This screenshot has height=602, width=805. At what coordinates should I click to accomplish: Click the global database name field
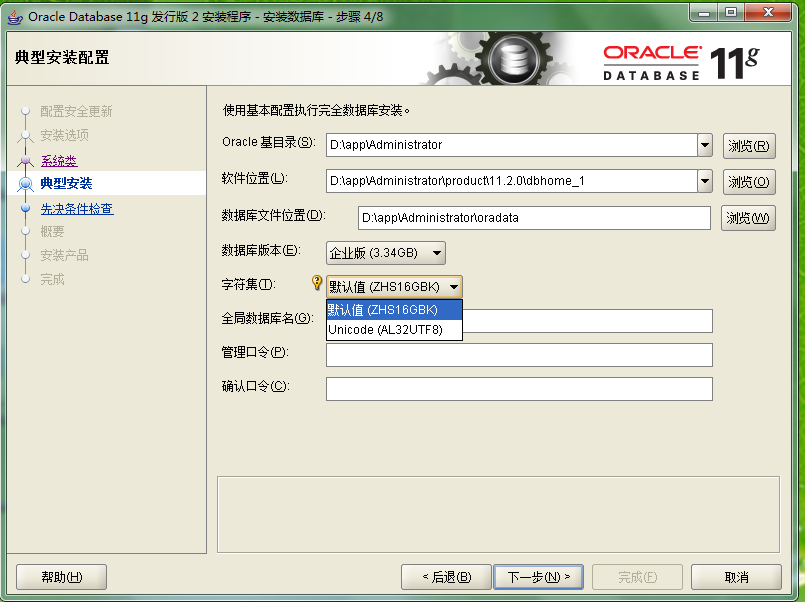[587, 321]
